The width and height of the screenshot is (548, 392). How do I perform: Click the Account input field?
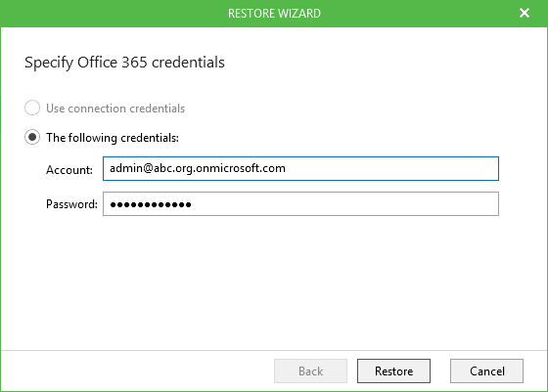click(x=300, y=168)
